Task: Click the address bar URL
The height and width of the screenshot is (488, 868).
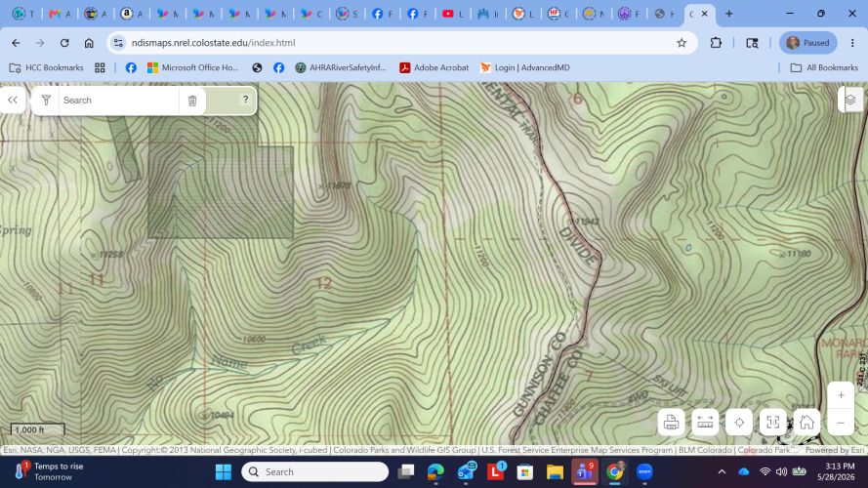Action: [213, 43]
